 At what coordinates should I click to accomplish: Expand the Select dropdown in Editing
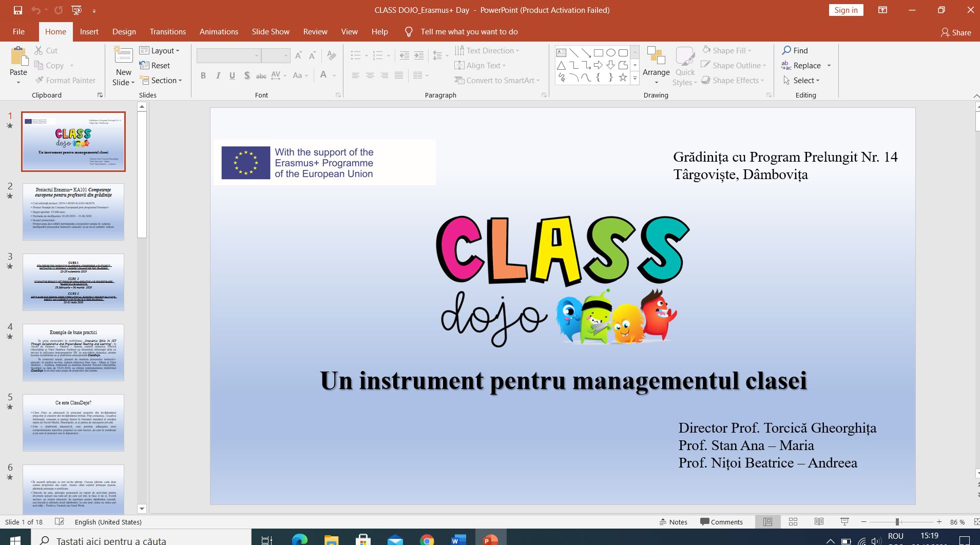coord(801,81)
